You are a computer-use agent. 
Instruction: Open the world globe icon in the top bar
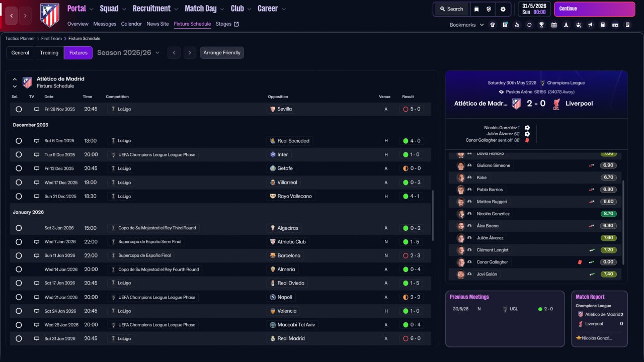[x=489, y=9]
